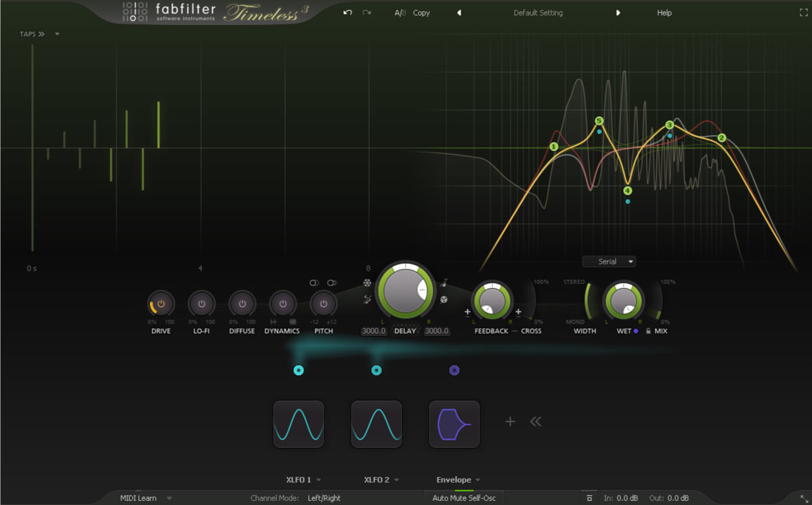
Task: Open the Envelope source dropdown
Action: click(457, 479)
